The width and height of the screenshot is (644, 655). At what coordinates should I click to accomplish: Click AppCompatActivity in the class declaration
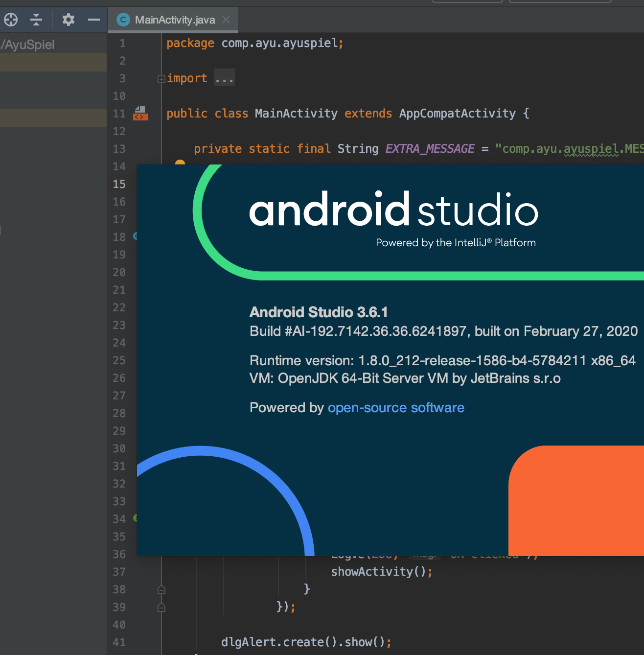(458, 114)
